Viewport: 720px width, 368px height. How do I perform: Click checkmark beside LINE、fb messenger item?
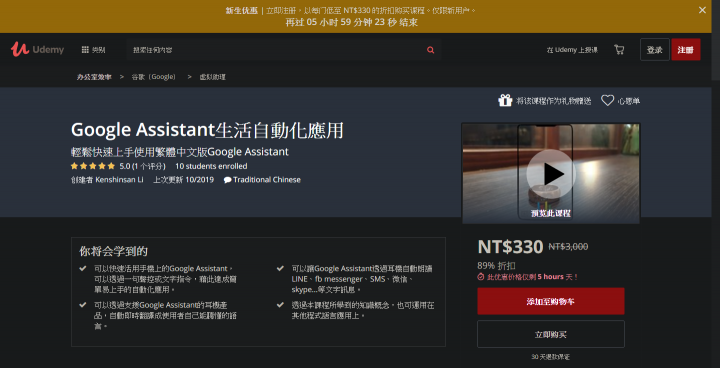pyautogui.click(x=280, y=268)
